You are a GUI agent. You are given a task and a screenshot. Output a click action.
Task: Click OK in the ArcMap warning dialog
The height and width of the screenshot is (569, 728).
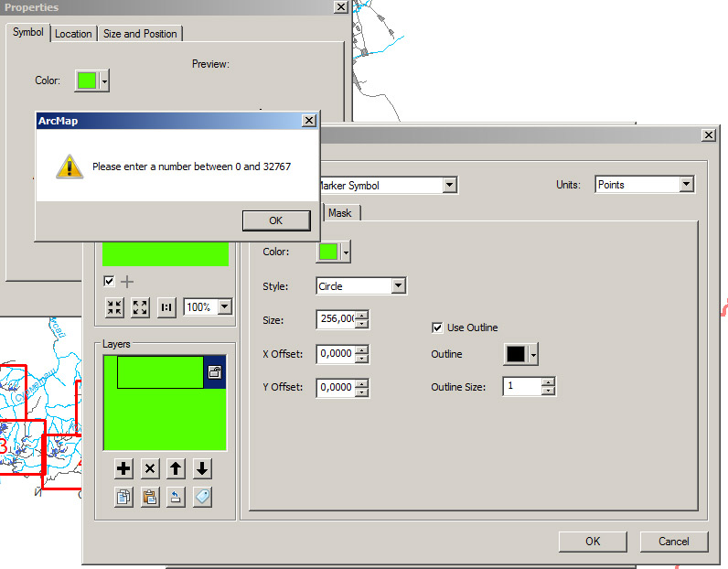click(276, 220)
